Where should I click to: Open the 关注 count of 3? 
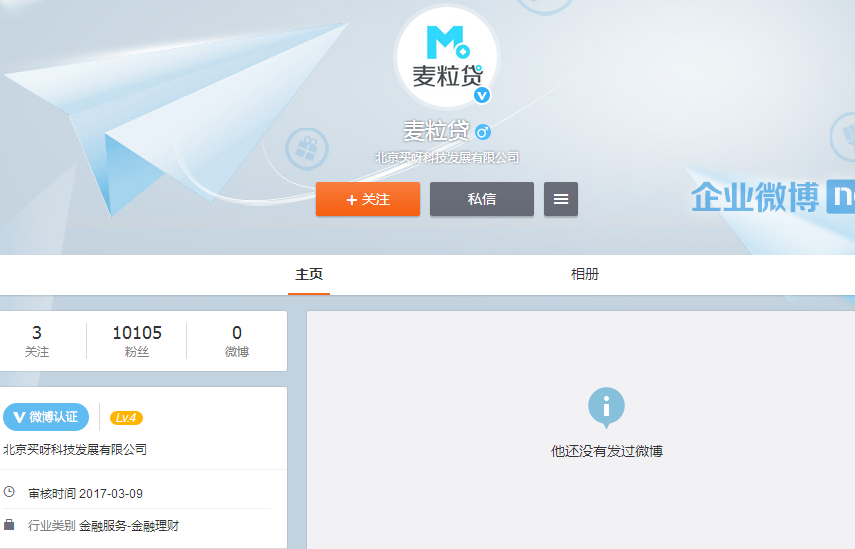(37, 341)
